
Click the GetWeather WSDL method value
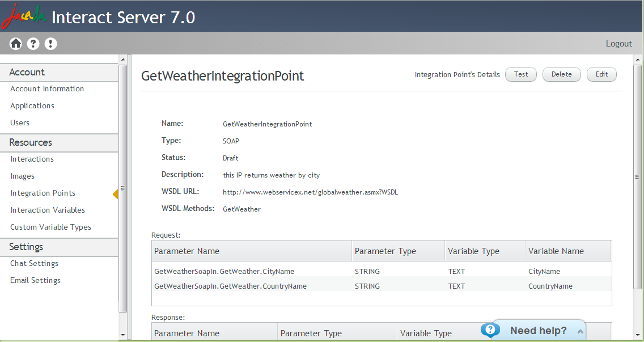(x=241, y=209)
